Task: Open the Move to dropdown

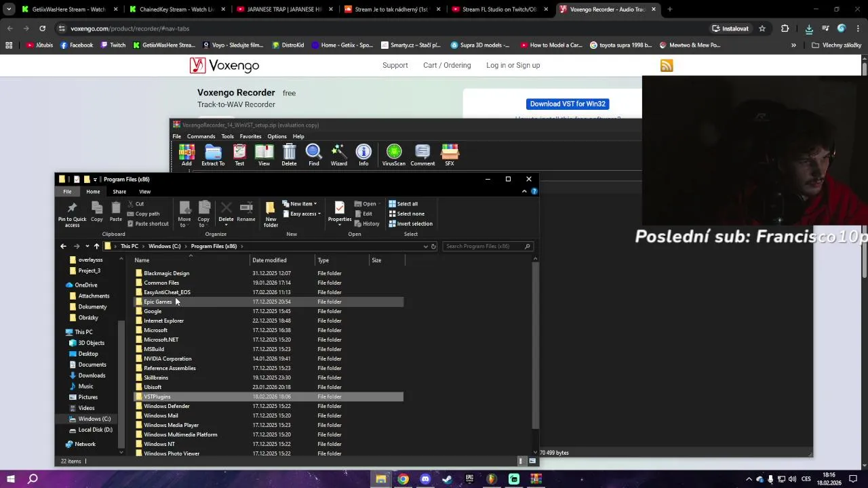Action: pyautogui.click(x=184, y=213)
